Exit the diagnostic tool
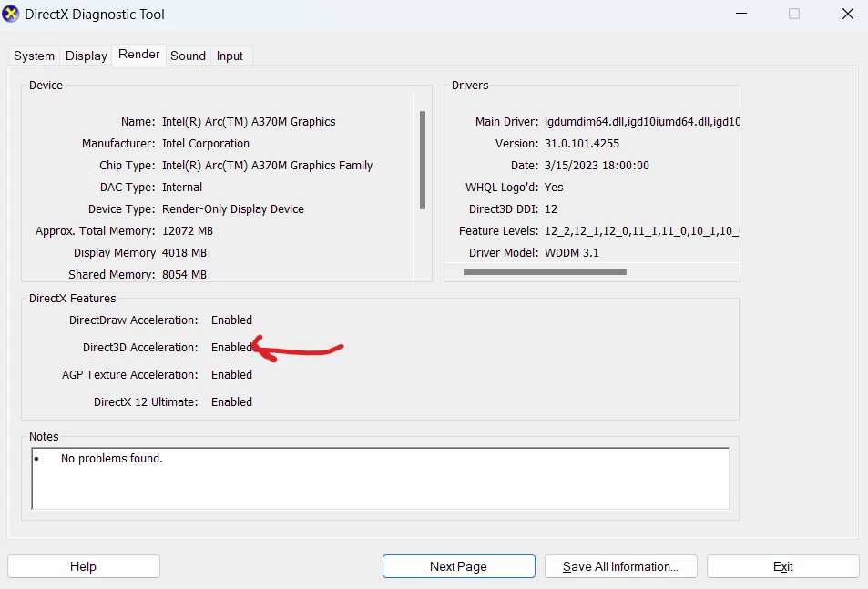This screenshot has height=589, width=868. click(x=782, y=566)
